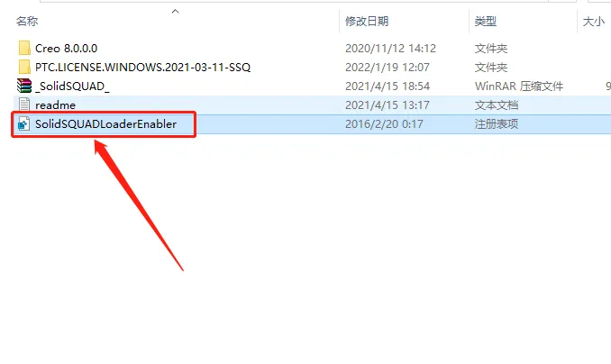Click the 注册表项 type of SolidSQUADLoaderEnabler
Image resolution: width=611 pixels, height=364 pixels.
pos(496,124)
